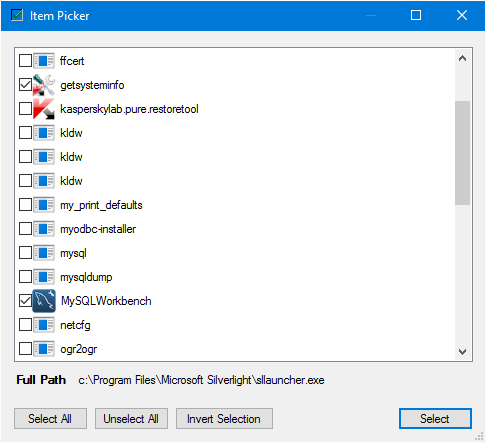The width and height of the screenshot is (486, 443).
Task: Click the vertical scrollbar thumb
Action: click(462, 153)
